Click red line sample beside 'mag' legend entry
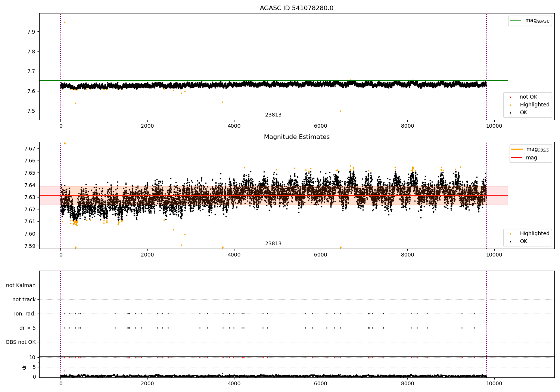The height and width of the screenshot is (392, 560). point(517,158)
